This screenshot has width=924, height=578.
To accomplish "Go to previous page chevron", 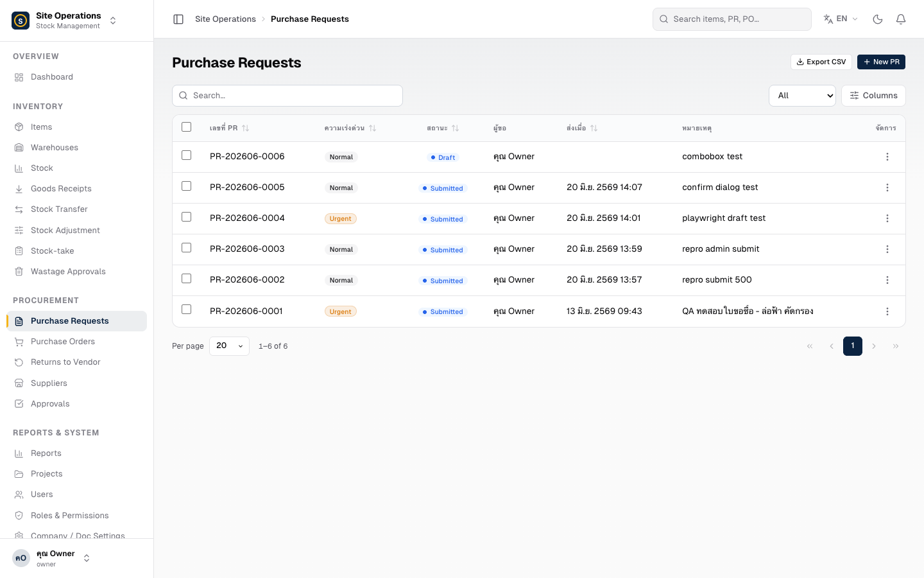I will [832, 346].
